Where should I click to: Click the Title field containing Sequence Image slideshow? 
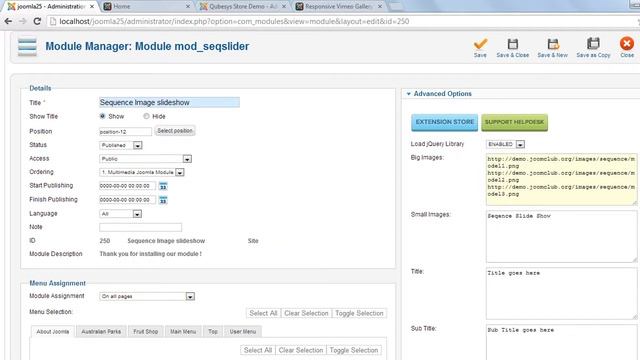point(169,102)
